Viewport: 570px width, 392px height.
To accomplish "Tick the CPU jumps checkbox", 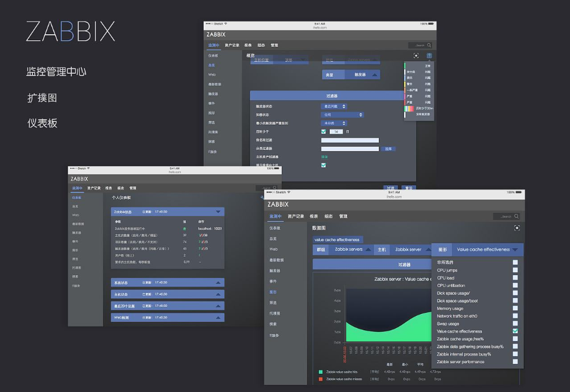I will click(x=515, y=270).
